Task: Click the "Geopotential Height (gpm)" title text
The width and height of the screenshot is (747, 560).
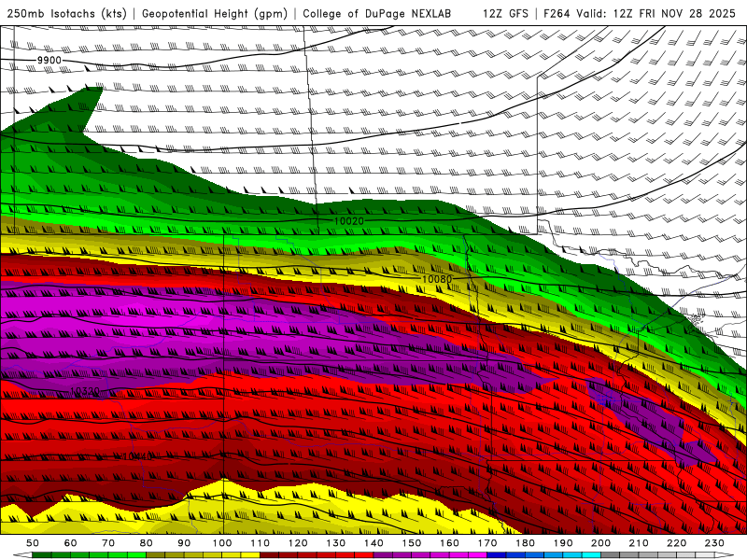Action: tap(215, 13)
